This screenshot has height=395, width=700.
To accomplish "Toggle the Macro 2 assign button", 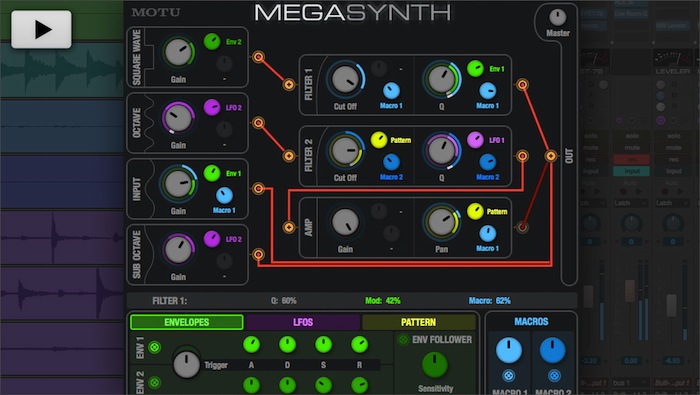I will (x=554, y=375).
